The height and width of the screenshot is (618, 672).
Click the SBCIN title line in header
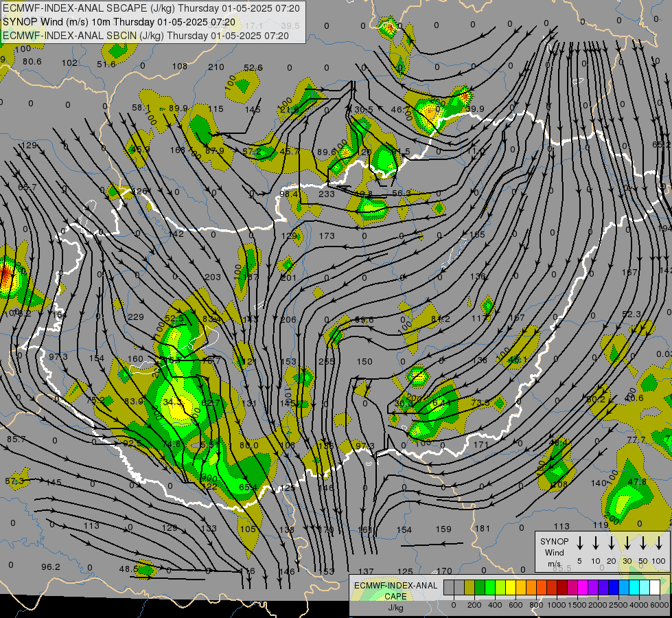click(x=146, y=36)
